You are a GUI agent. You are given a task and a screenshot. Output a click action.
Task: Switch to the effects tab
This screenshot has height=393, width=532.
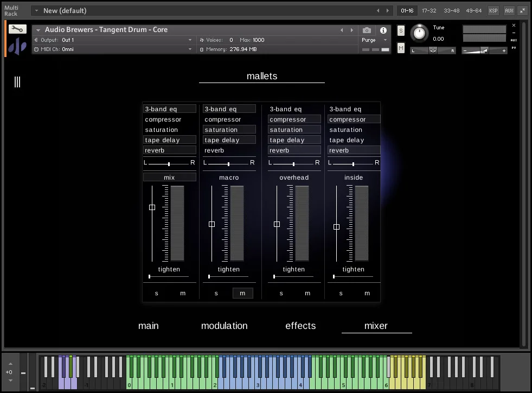click(x=300, y=326)
